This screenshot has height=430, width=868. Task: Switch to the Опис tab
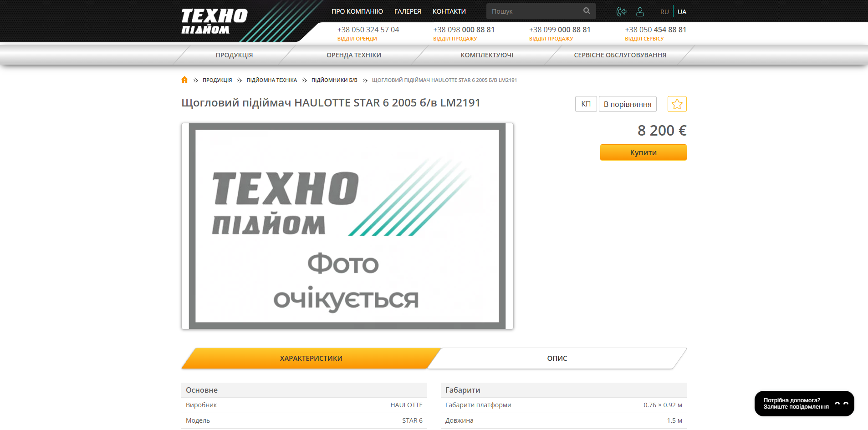click(557, 359)
